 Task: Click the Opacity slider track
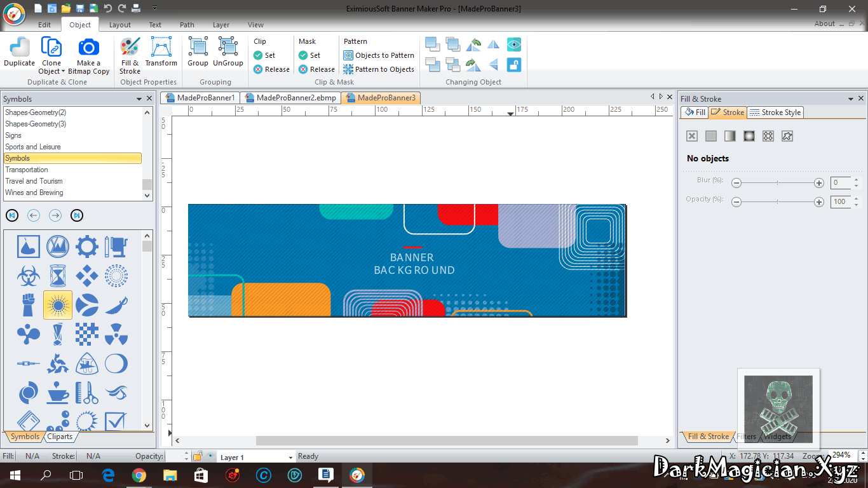coord(778,202)
